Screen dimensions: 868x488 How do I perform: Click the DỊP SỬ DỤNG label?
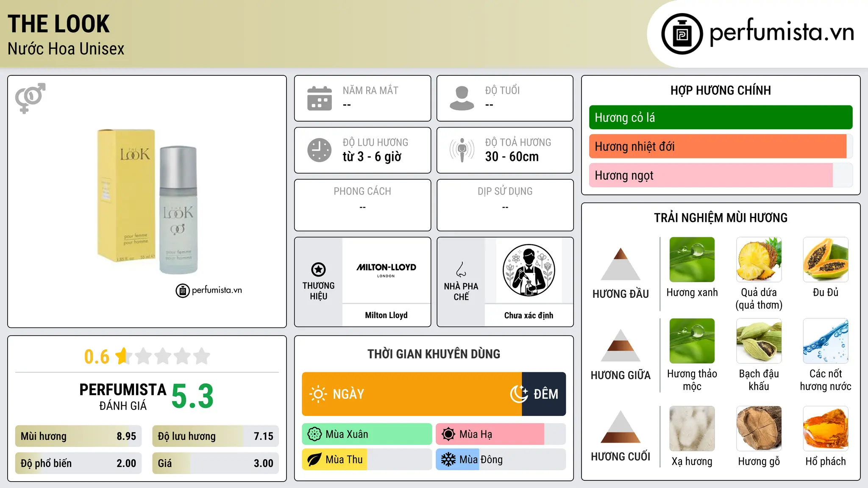[x=505, y=191]
